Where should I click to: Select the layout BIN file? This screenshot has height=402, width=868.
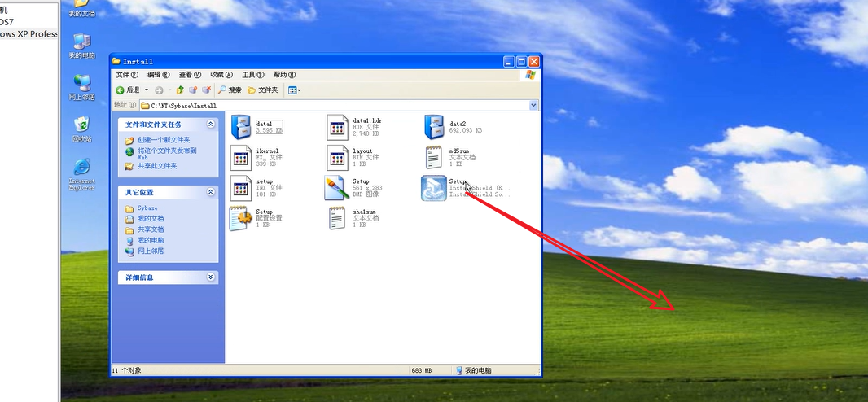click(353, 158)
